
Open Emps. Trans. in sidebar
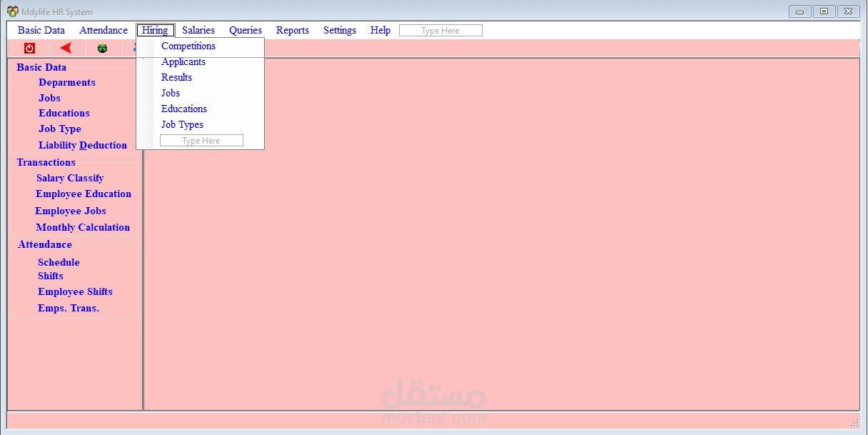(x=69, y=308)
